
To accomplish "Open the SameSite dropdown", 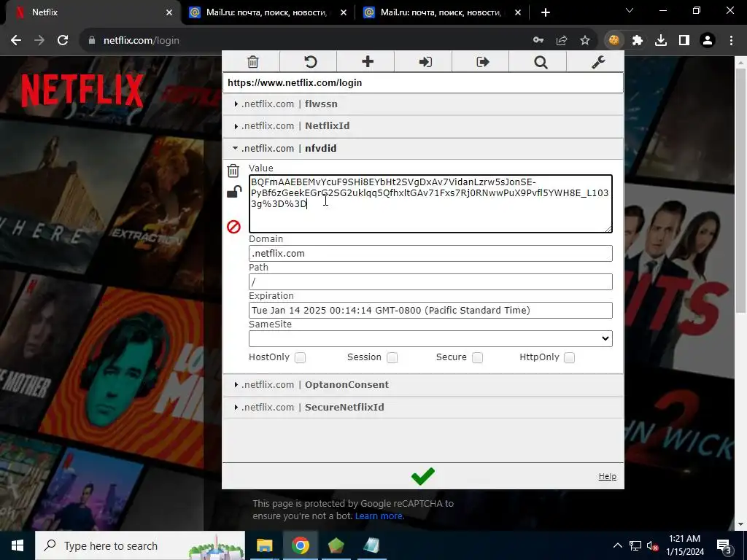I will (x=430, y=338).
